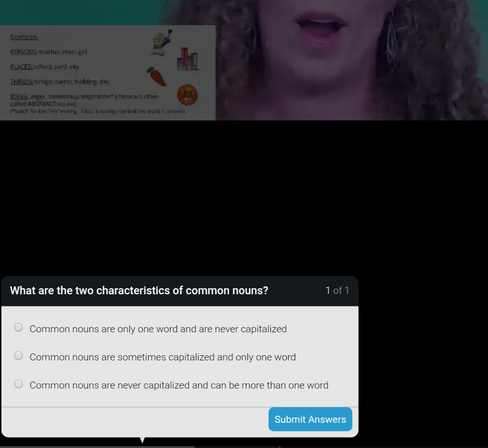The image size is (488, 448).
Task: Click the quiz popup pointer arrow
Action: [x=142, y=440]
